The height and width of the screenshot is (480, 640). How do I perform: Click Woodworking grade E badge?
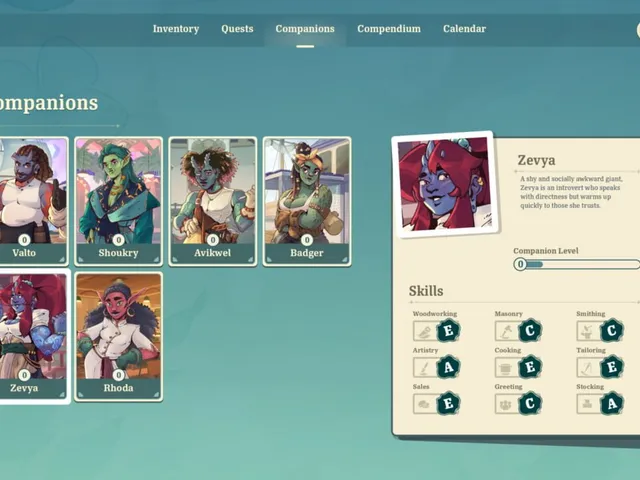tap(449, 331)
